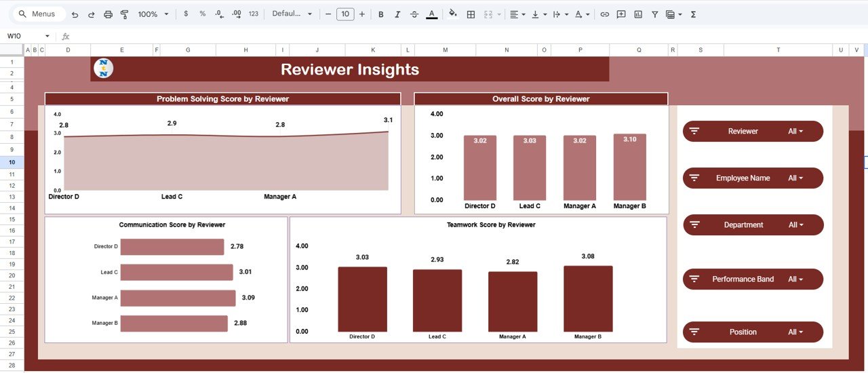Click Teamwork Score by Reviewer chart title

coord(491,224)
